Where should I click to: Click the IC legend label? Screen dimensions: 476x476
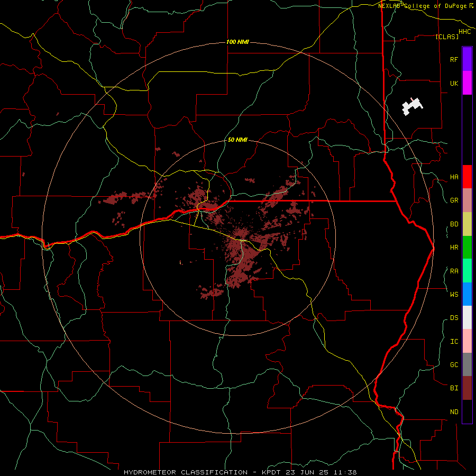click(454, 342)
